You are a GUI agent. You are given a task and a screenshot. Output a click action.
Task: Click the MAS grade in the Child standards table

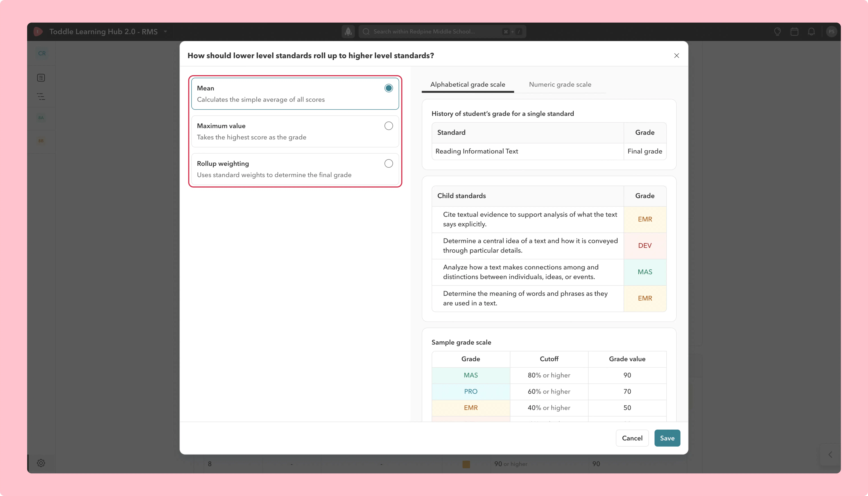[645, 272]
